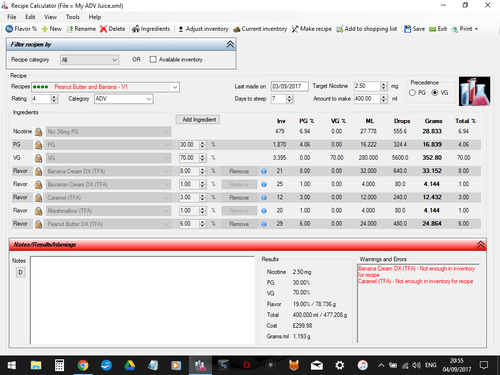This screenshot has width=500, height=375.
Task: Click the recipe flask thumbnail image
Action: [474, 91]
